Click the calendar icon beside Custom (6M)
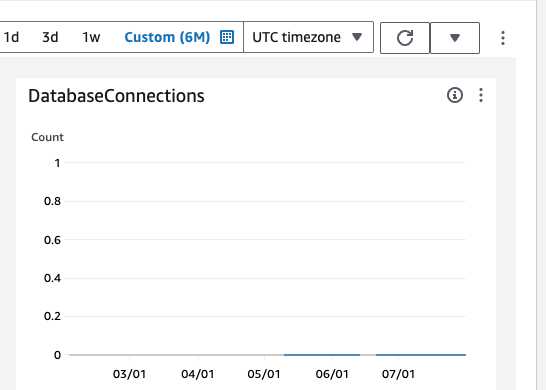 tap(227, 37)
